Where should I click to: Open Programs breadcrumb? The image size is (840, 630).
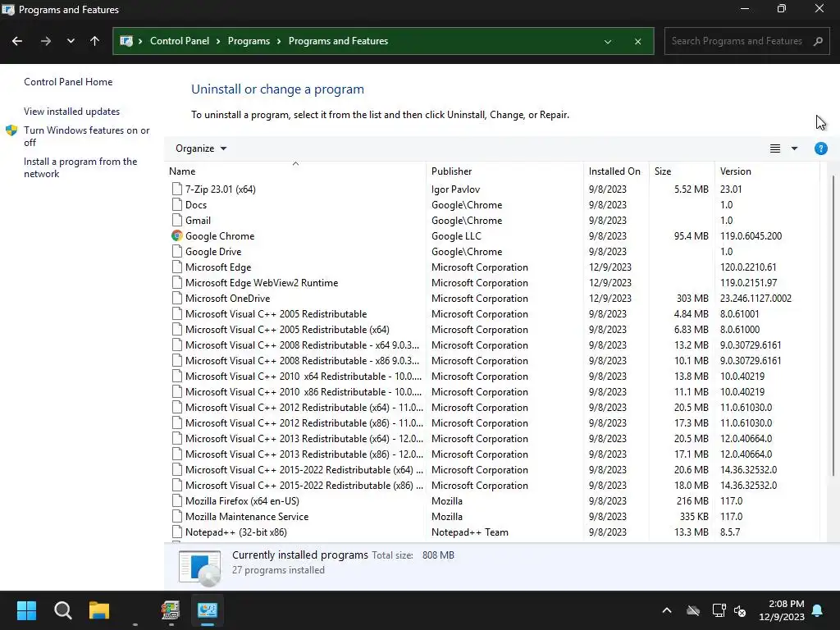pyautogui.click(x=249, y=41)
